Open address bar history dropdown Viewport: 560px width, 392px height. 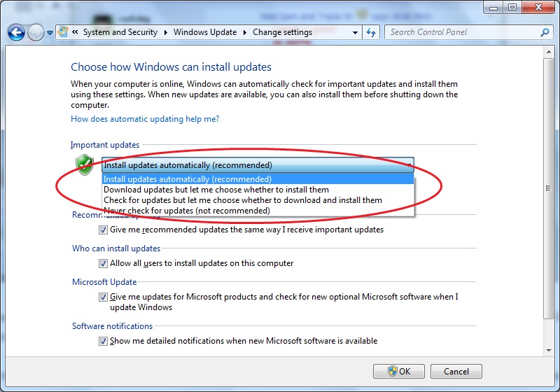click(x=355, y=32)
